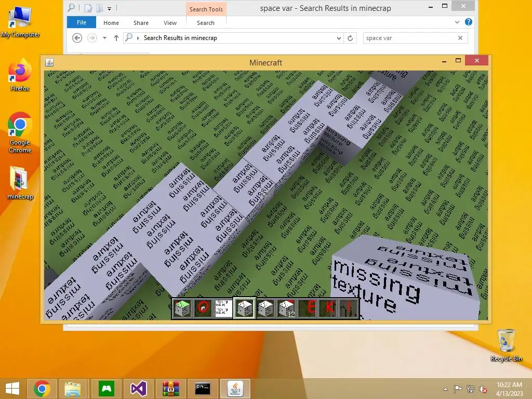The height and width of the screenshot is (399, 532).
Task: Switch to the Share ribbon tab
Action: (x=141, y=23)
